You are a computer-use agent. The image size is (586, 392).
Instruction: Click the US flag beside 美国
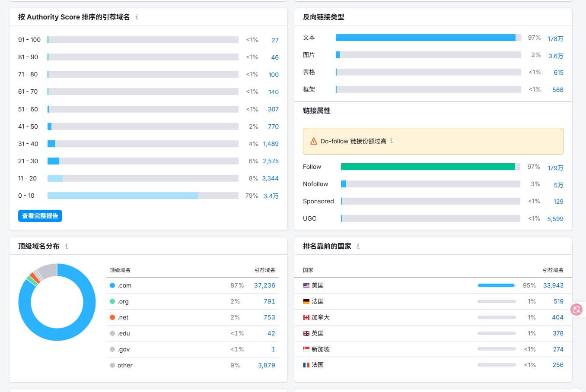306,285
